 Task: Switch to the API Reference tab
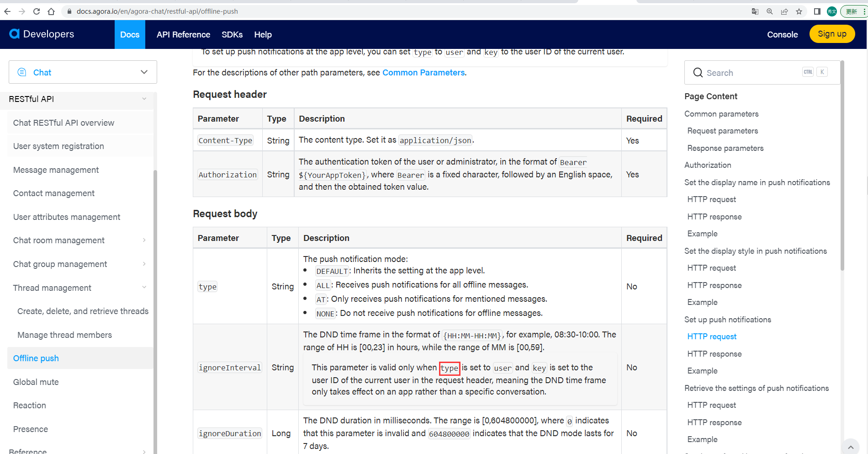click(183, 34)
